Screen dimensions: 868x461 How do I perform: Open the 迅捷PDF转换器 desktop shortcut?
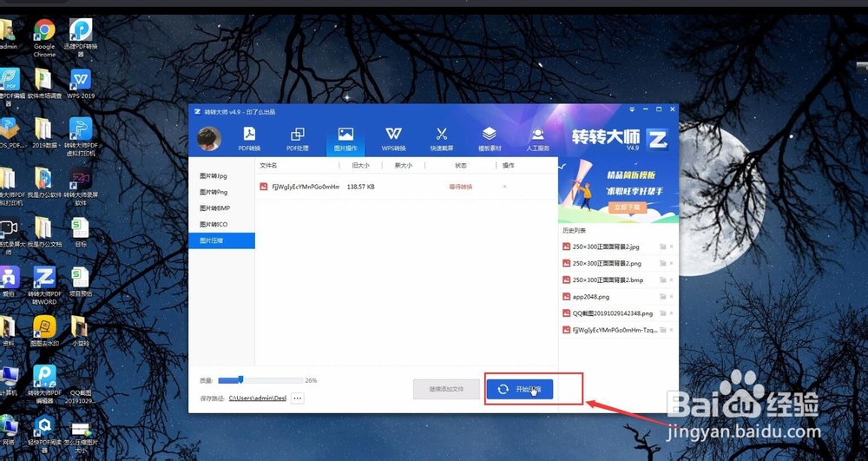[81, 38]
